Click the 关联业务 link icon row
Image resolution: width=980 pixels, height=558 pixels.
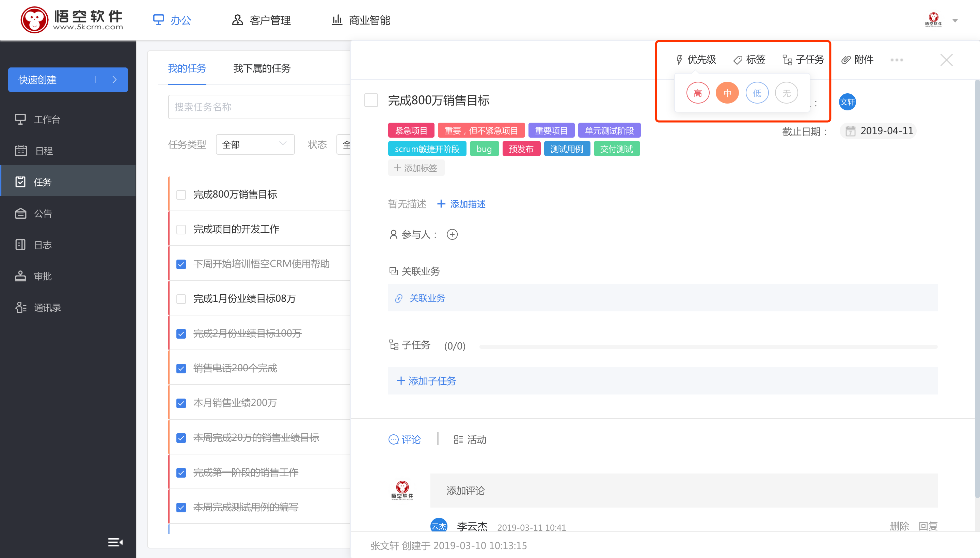pyautogui.click(x=663, y=298)
